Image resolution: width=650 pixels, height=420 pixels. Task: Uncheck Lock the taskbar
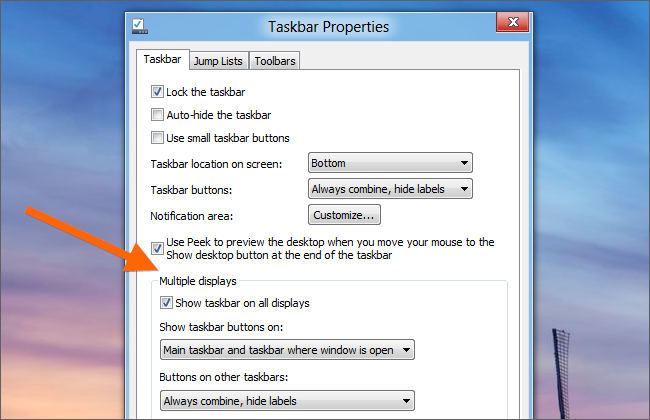pyautogui.click(x=157, y=92)
